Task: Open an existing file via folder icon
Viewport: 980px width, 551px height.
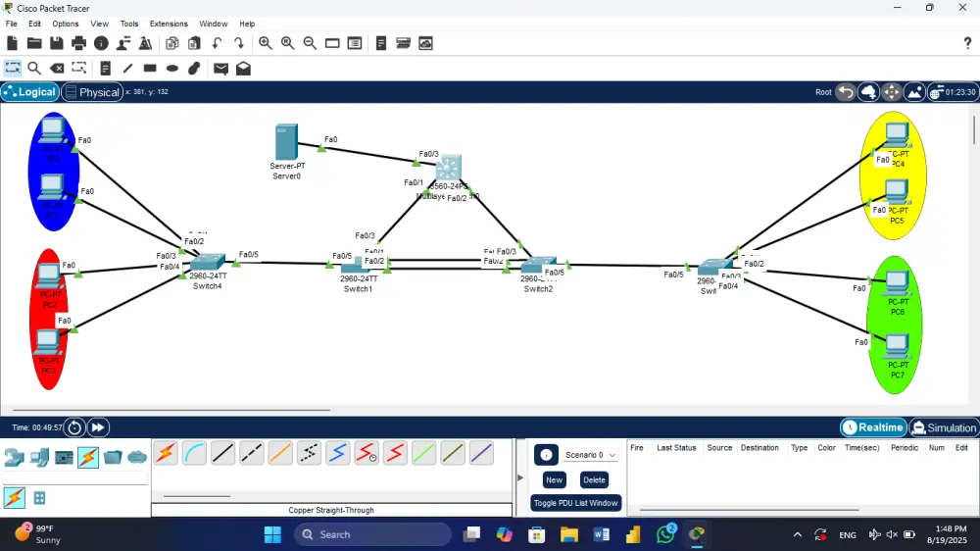Action: tap(34, 43)
